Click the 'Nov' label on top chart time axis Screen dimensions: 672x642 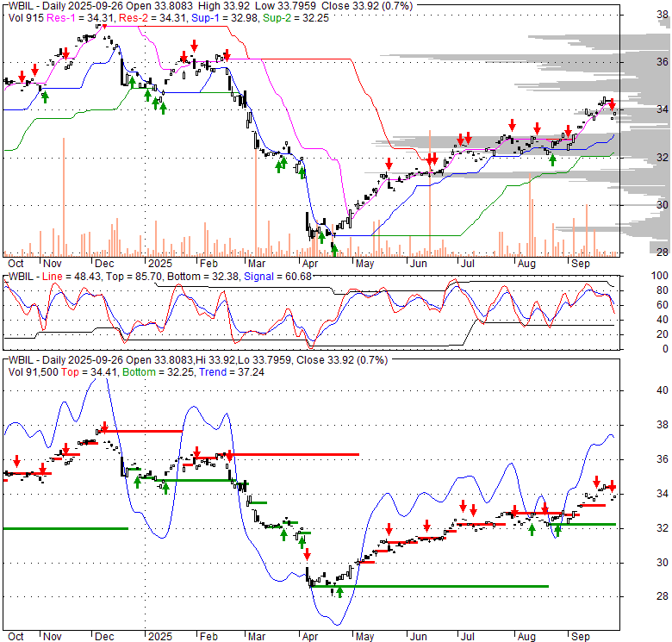click(x=53, y=264)
